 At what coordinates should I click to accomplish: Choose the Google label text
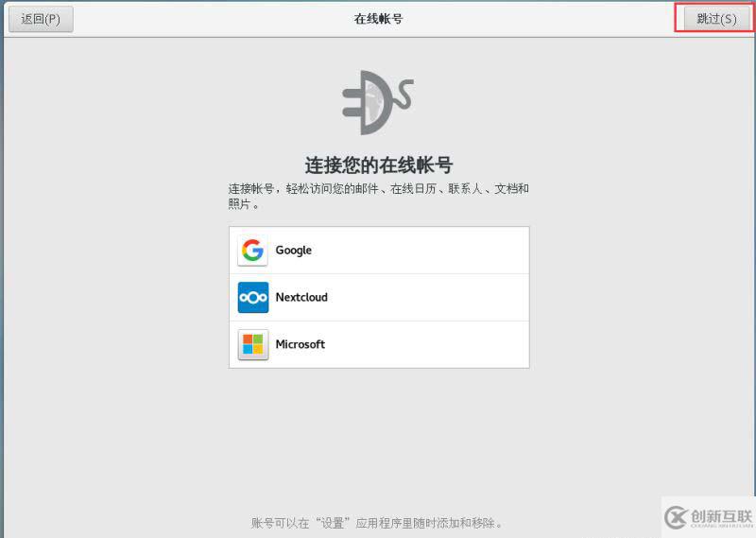pos(293,251)
